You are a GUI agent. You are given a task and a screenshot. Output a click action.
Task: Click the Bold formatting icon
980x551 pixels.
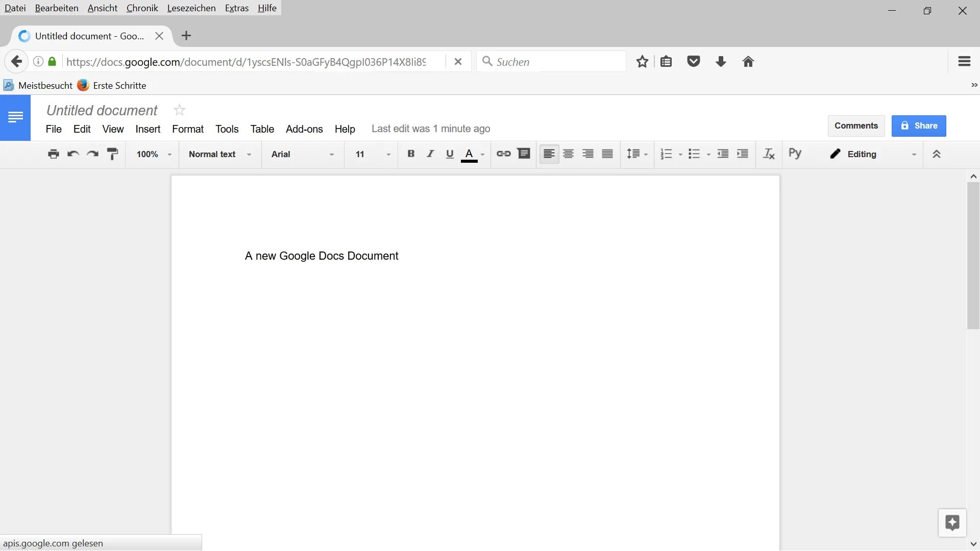410,154
